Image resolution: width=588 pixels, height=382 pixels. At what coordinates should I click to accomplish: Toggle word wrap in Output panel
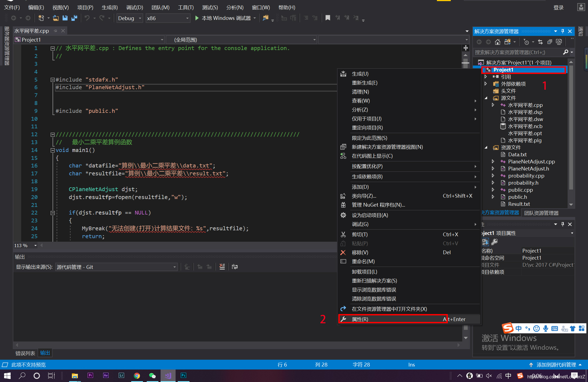click(x=234, y=267)
